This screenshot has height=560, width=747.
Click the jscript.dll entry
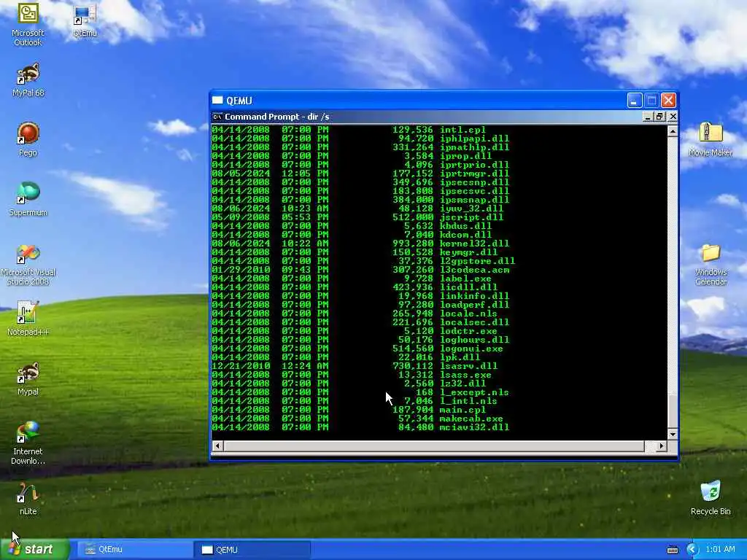(472, 217)
